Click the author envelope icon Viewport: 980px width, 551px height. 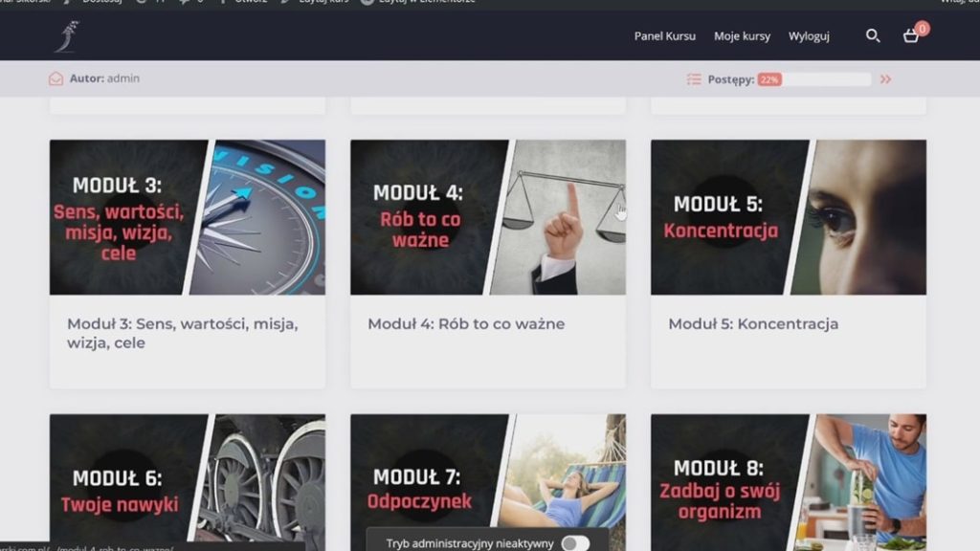point(56,78)
